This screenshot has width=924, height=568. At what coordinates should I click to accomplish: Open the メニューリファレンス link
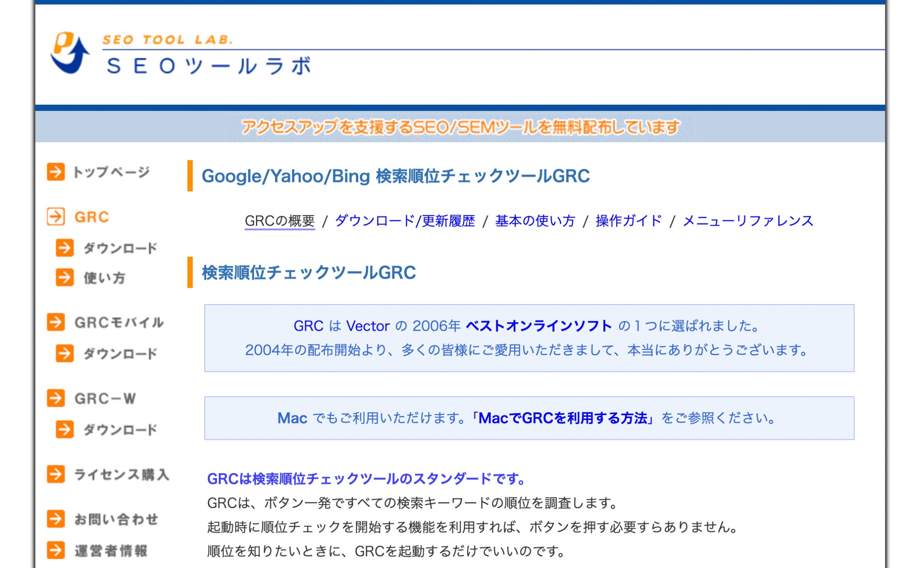pyautogui.click(x=748, y=221)
